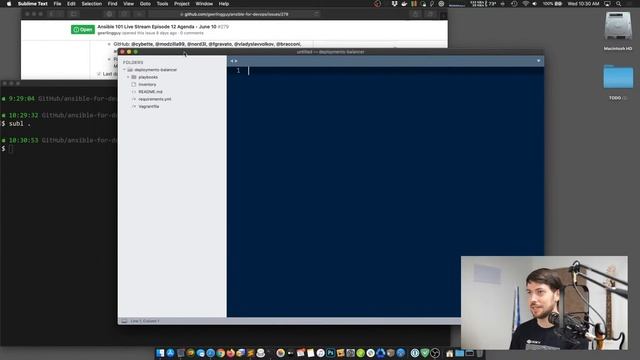Screen dimensions: 640x360
Task: Click the battery 100% indicator
Action: (x=553, y=4)
